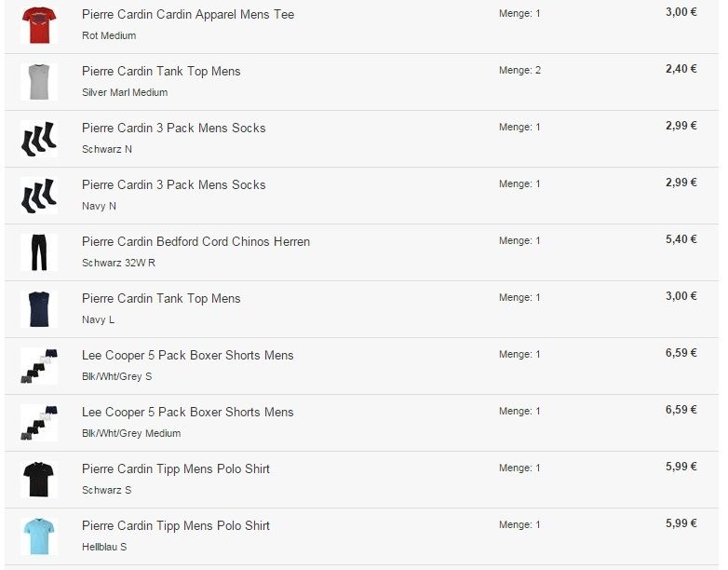
Task: Click the Schwarz N socks product image
Action: point(38,139)
